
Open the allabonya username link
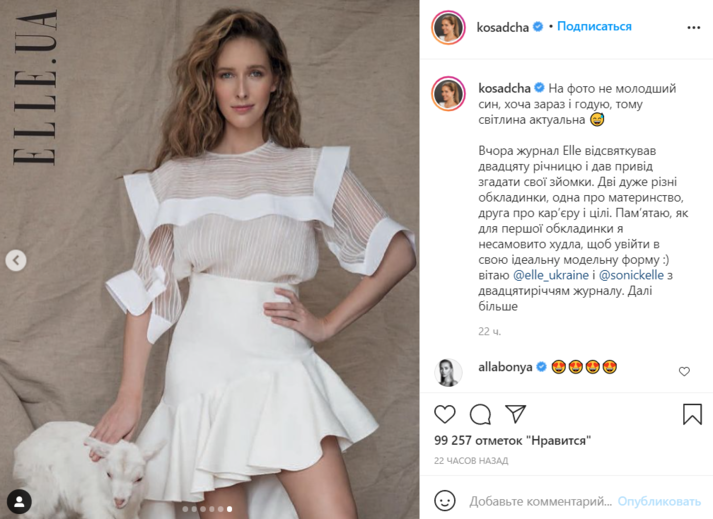[x=505, y=367]
